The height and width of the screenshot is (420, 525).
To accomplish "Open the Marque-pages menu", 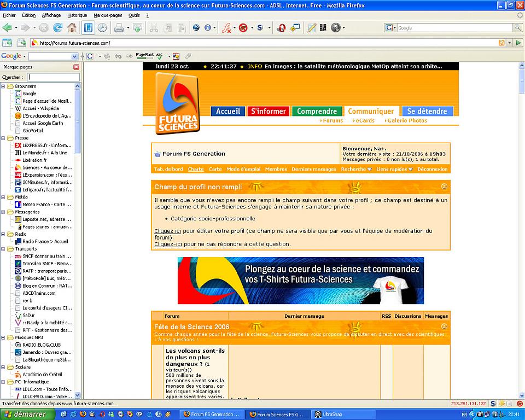I will [x=108, y=15].
